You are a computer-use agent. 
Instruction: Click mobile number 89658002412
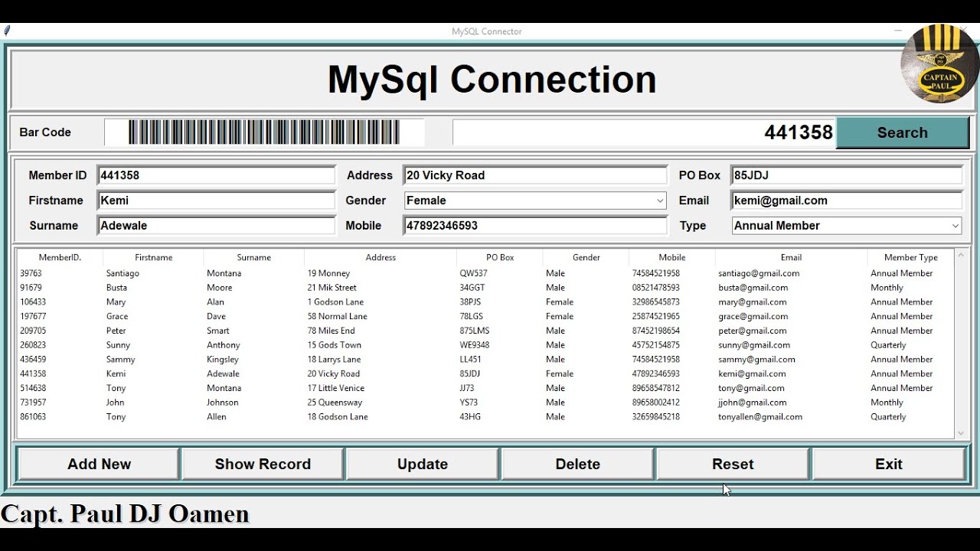click(x=655, y=403)
